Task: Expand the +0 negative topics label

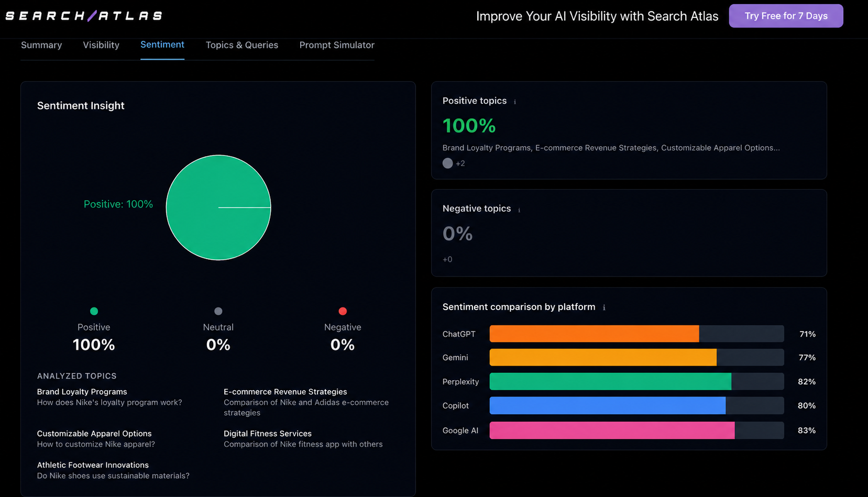Action: 447,259
